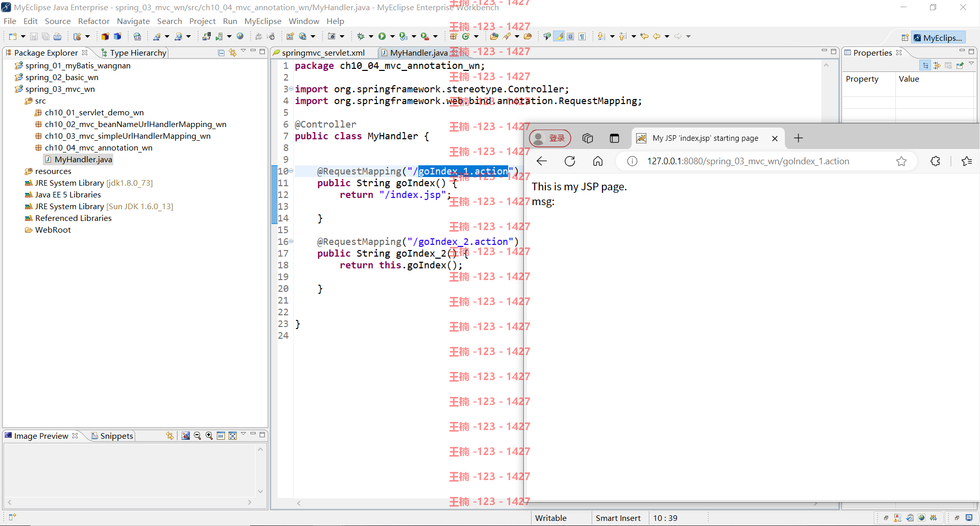Click zoom out in Image Preview panel
980x526 pixels.
click(197, 436)
